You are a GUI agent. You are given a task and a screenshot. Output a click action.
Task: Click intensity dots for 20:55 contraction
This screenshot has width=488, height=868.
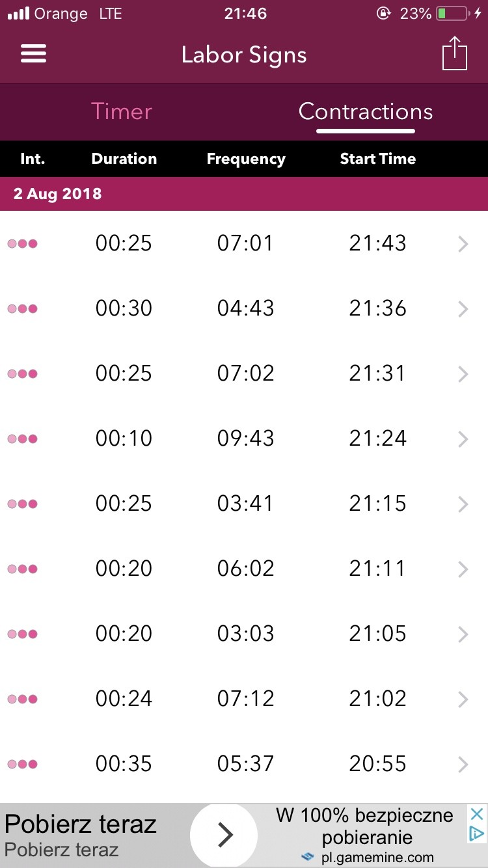[22, 765]
